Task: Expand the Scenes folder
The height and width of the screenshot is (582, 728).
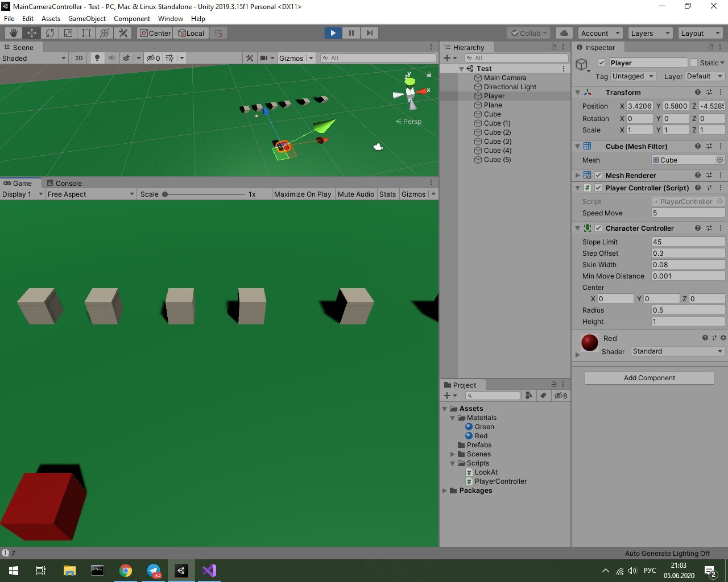Action: (x=453, y=454)
